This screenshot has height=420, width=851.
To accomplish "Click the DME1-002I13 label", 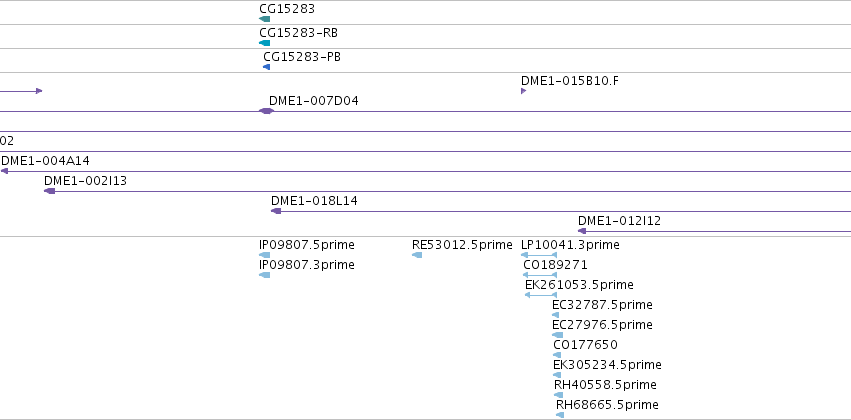I will (x=86, y=181).
